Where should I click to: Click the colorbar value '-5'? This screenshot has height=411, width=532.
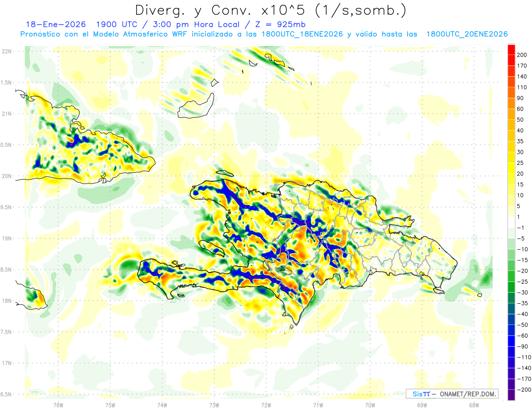click(520, 239)
